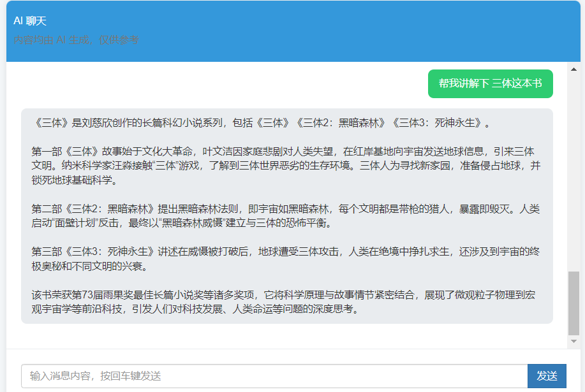585x392 pixels.
Task: Click the paragraph starting 该书荣获第73届雨果奖
Action: [283, 302]
